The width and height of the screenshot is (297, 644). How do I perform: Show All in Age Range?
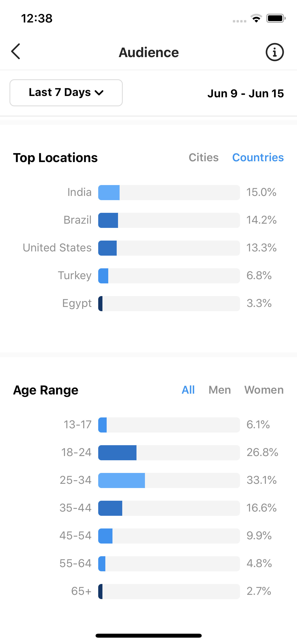click(x=188, y=390)
